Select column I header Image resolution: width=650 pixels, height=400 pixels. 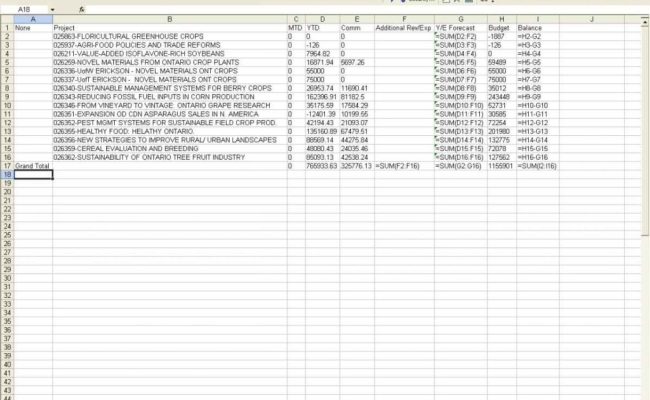pos(538,19)
